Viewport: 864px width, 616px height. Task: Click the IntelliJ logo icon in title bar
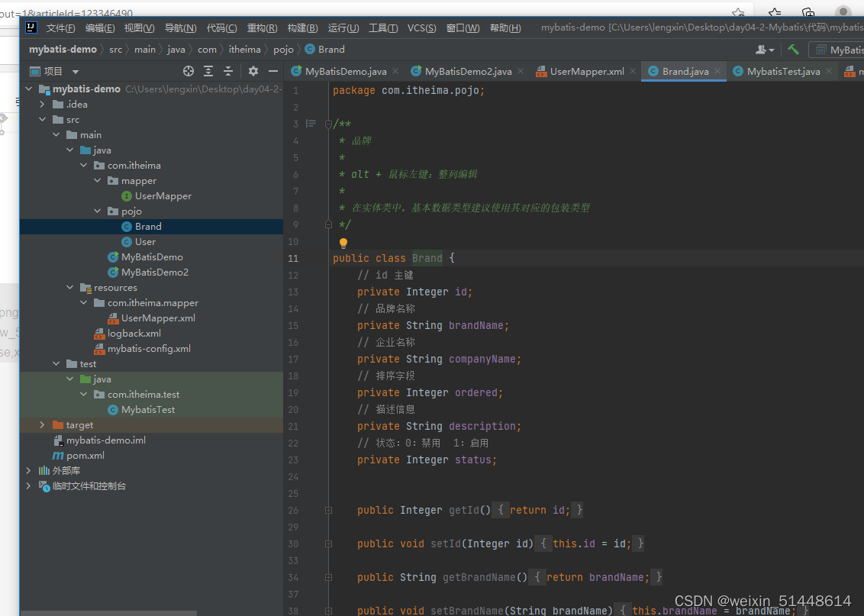[x=31, y=27]
